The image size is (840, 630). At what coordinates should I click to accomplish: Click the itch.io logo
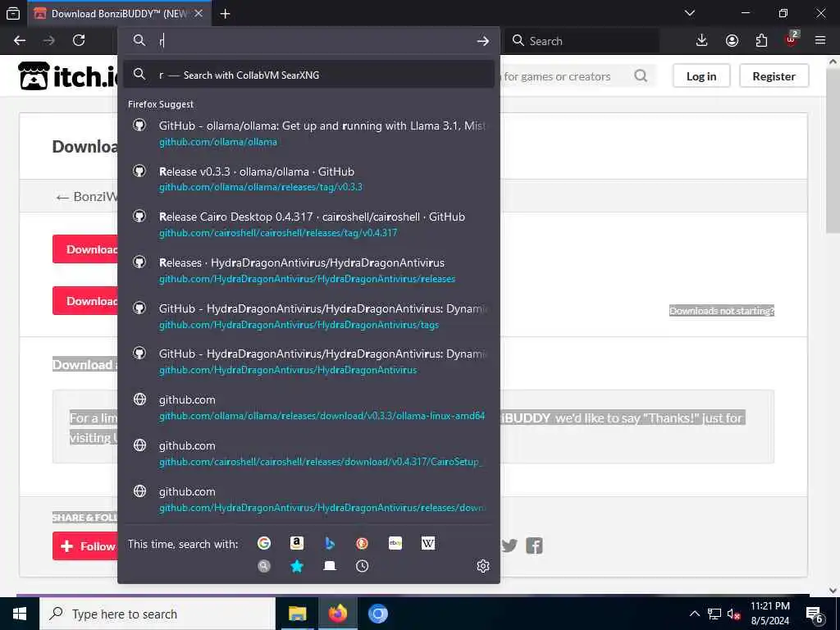[x=69, y=76]
